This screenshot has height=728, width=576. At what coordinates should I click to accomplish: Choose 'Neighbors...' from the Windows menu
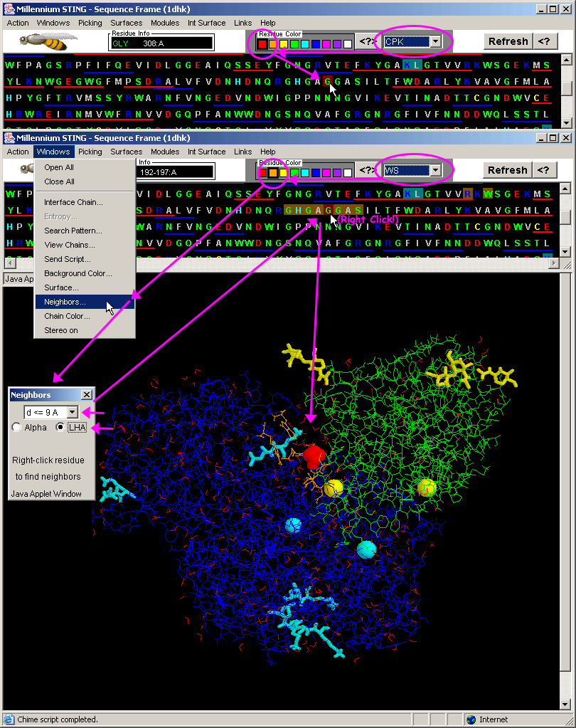85,302
